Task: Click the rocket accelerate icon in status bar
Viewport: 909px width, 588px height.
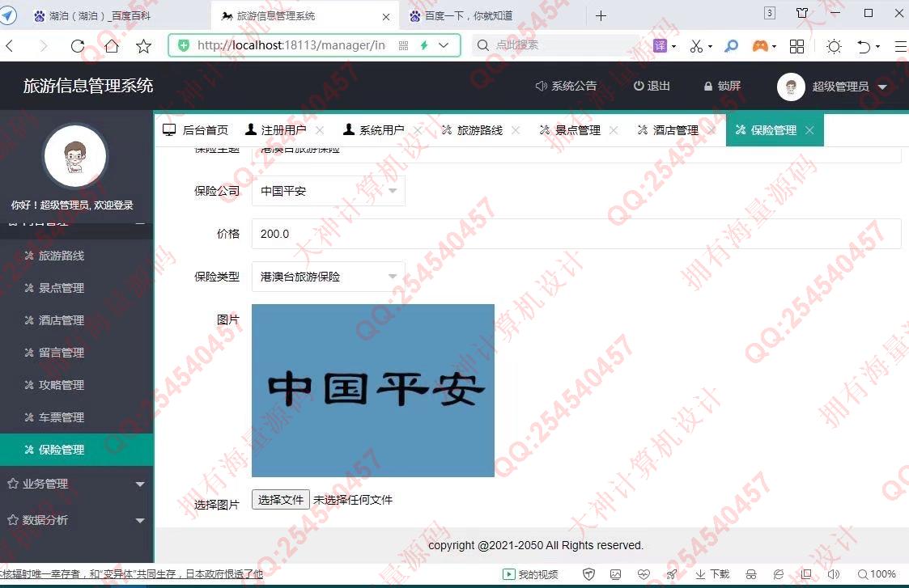Action: [671, 574]
